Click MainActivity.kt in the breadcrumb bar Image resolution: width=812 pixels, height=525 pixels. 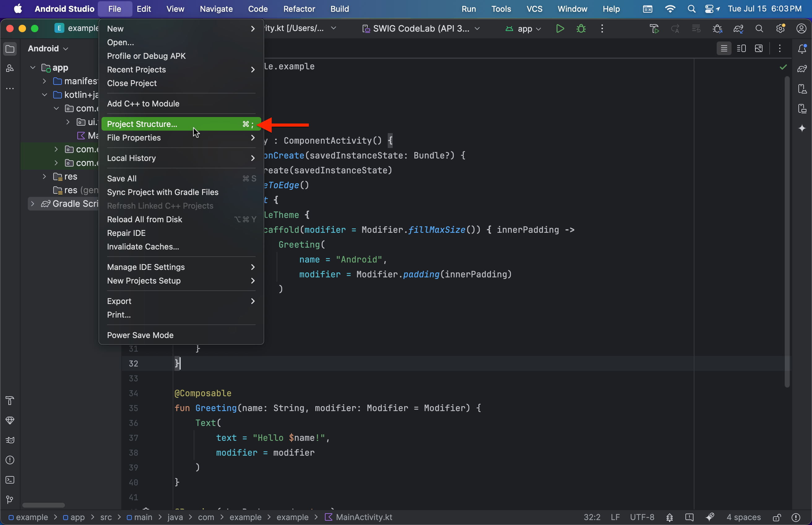click(364, 517)
